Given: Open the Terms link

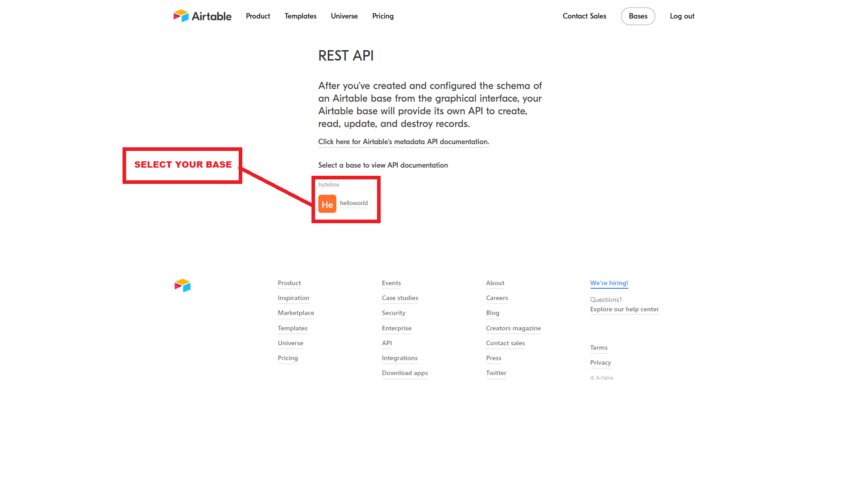Looking at the screenshot, I should [x=599, y=348].
